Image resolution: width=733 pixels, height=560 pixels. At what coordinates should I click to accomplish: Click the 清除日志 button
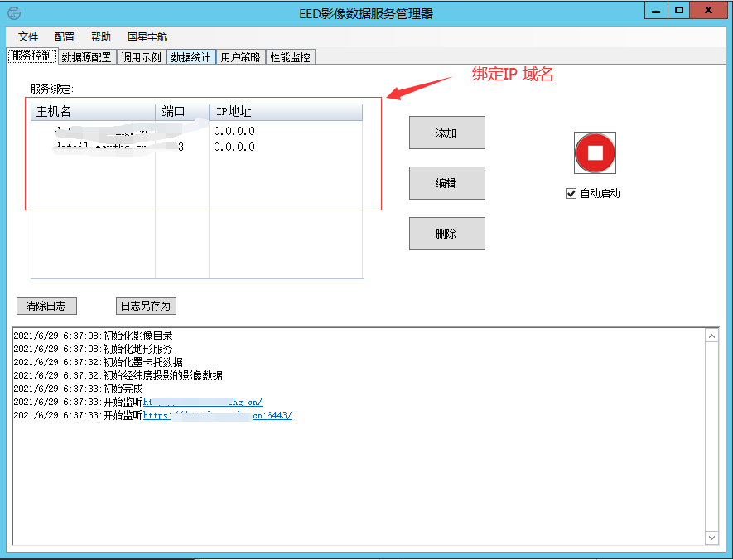click(x=46, y=307)
